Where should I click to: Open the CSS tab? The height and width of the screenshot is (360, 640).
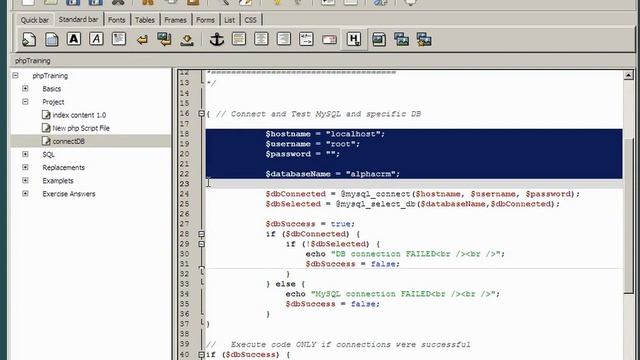pyautogui.click(x=250, y=20)
